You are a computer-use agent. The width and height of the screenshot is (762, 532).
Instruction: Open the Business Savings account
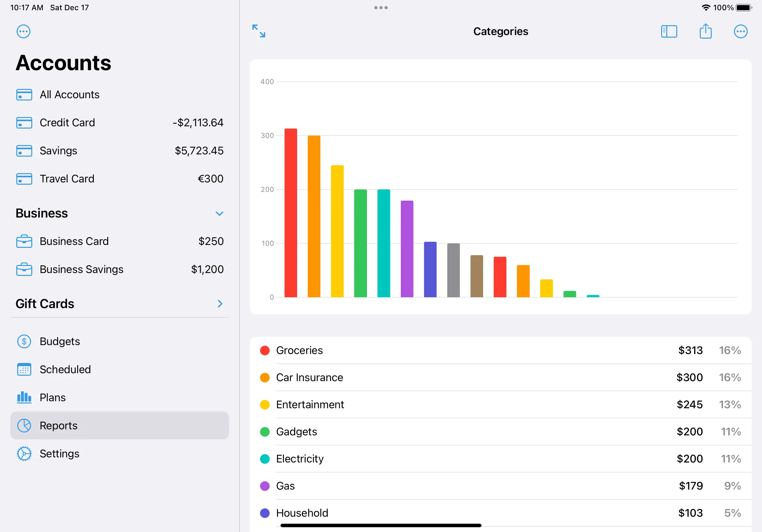click(119, 269)
